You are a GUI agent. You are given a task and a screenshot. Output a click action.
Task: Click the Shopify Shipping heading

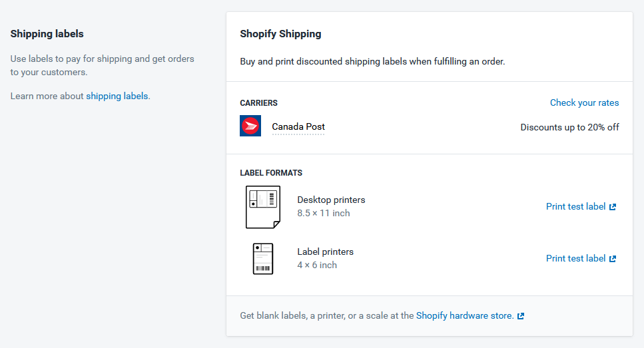coord(280,34)
